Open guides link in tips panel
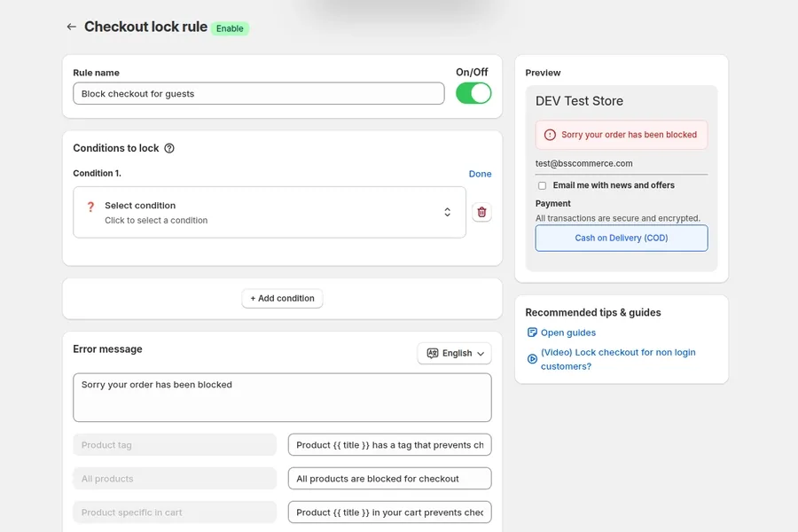This screenshot has width=798, height=532. [x=568, y=332]
